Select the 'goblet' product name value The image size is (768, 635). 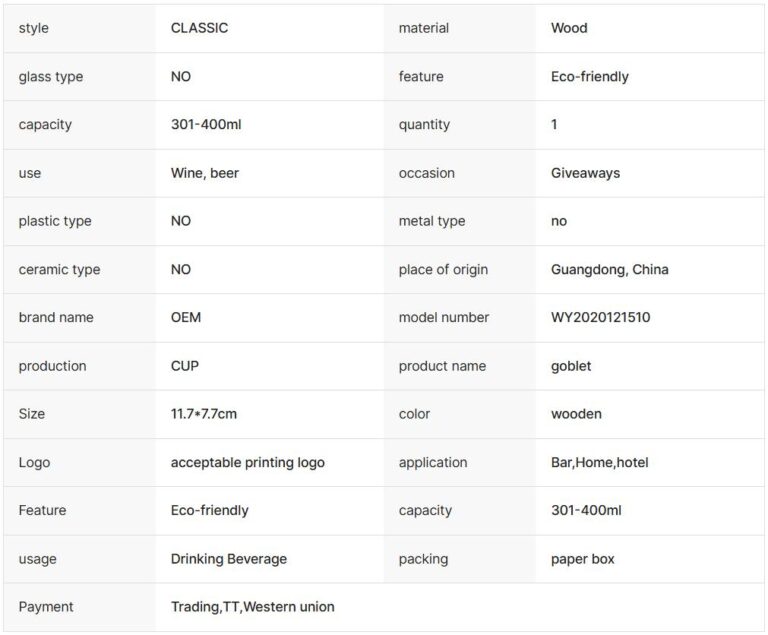(571, 366)
